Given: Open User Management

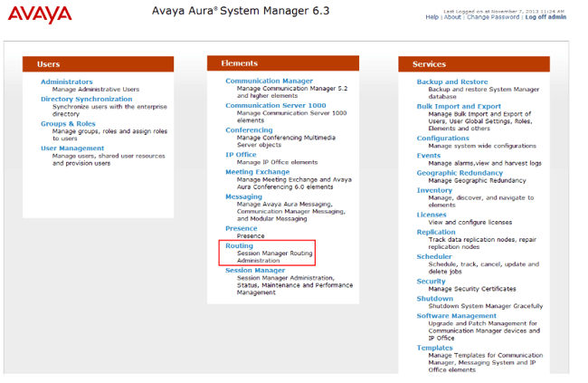Looking at the screenshot, I should click(x=72, y=148).
